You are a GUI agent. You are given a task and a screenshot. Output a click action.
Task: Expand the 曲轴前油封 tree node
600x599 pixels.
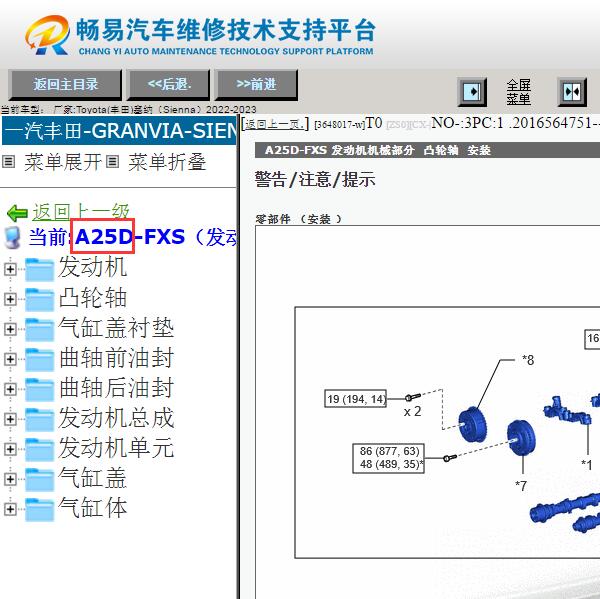coord(10,359)
